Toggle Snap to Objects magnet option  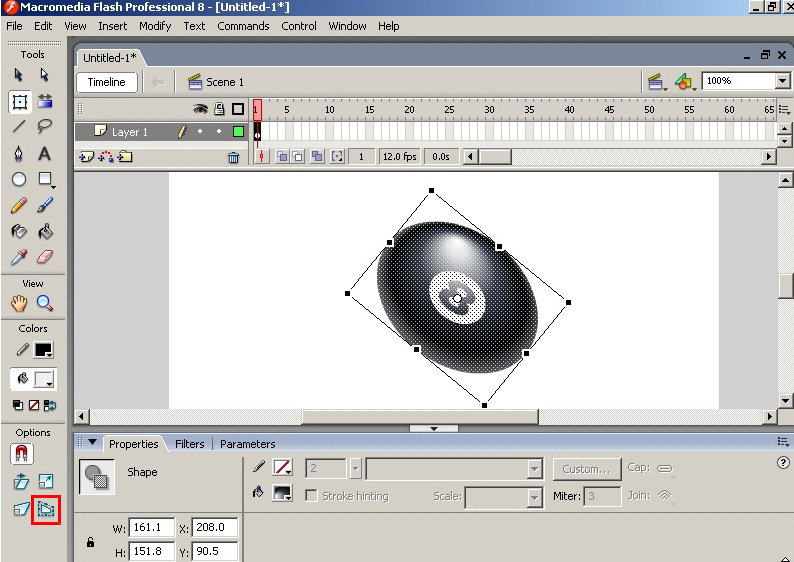[x=21, y=454]
